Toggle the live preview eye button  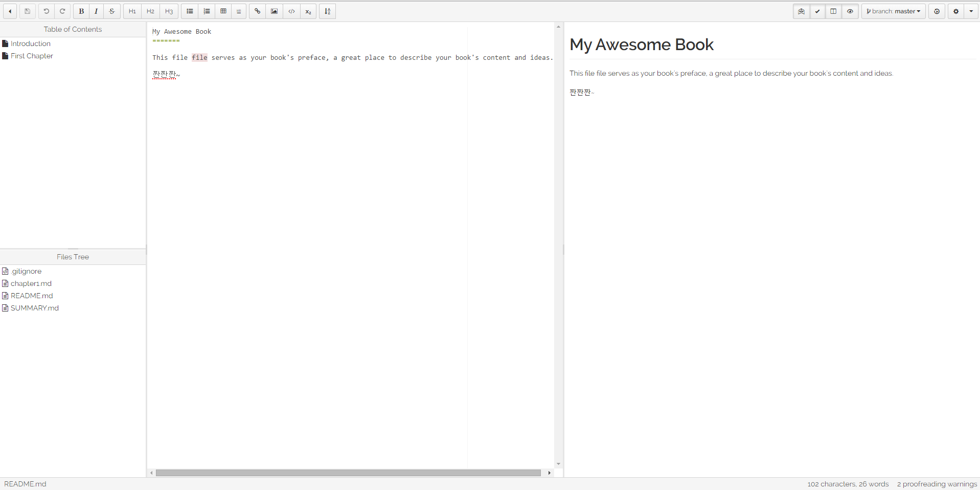(850, 11)
